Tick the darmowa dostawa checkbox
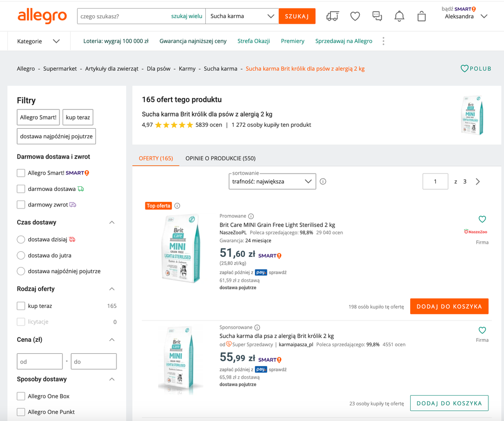Image resolution: width=504 pixels, height=421 pixels. (21, 189)
